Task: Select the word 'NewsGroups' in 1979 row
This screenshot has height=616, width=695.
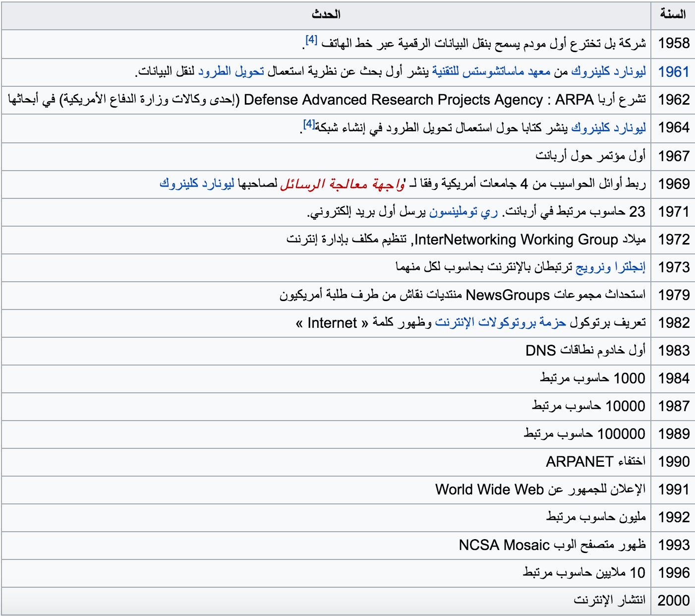Action: [x=508, y=295]
